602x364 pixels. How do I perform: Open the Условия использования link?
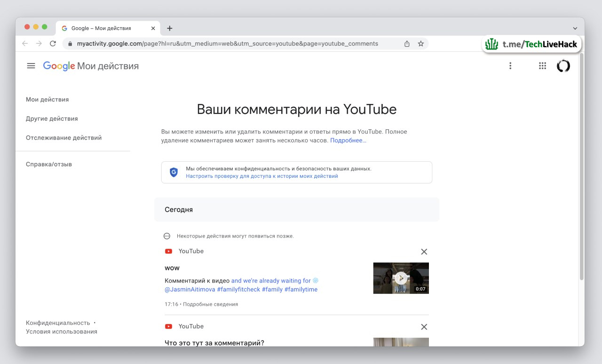tap(62, 332)
